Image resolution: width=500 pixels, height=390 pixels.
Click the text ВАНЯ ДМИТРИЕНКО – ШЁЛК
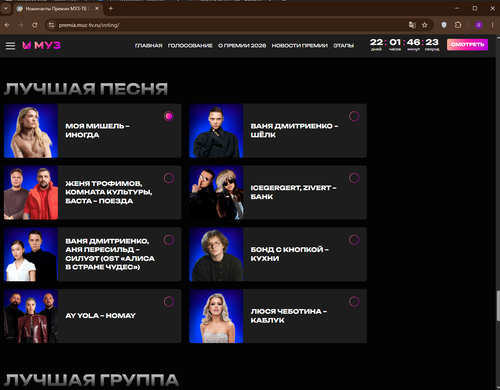(294, 131)
